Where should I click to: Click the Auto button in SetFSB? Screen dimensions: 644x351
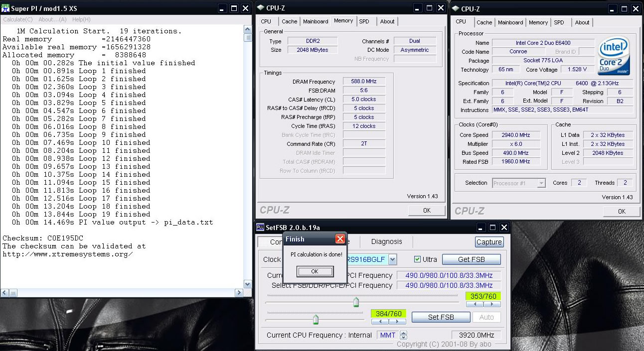pos(486,317)
